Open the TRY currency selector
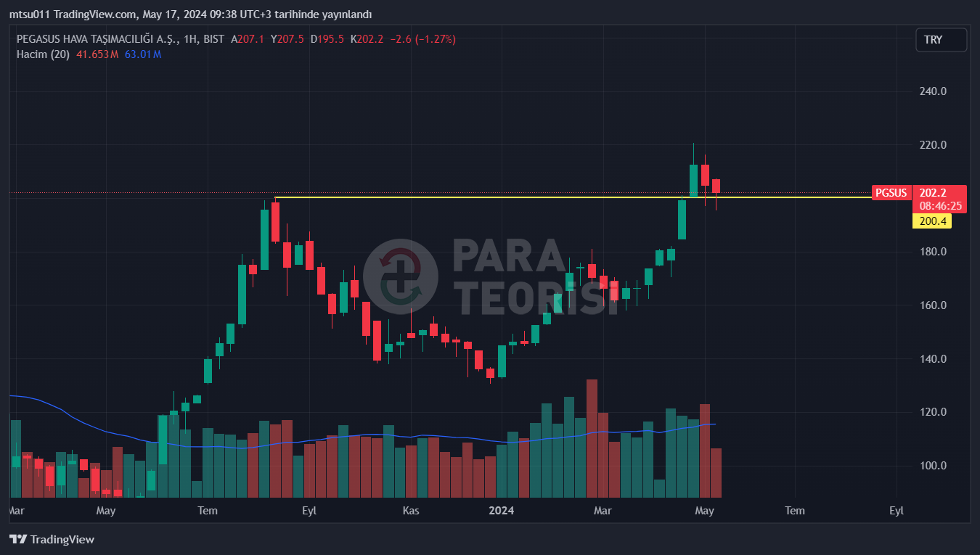980x555 pixels. point(941,40)
